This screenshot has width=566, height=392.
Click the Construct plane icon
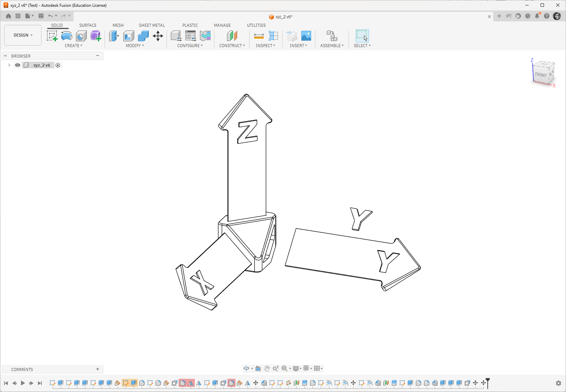coord(232,36)
